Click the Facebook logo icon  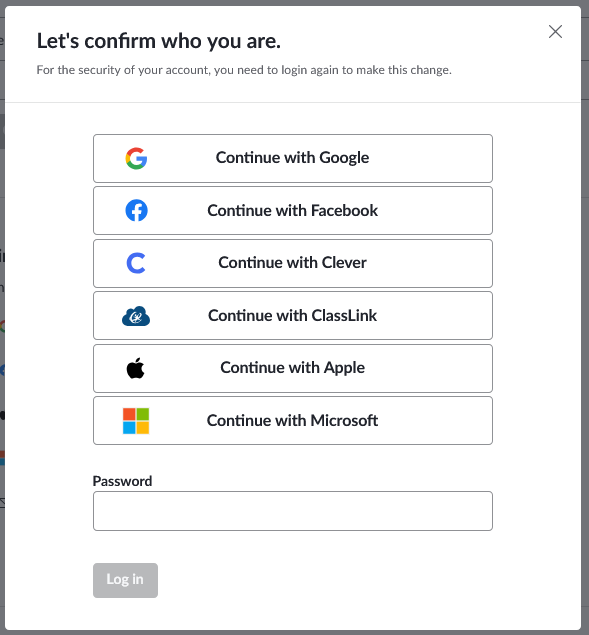pyautogui.click(x=136, y=210)
